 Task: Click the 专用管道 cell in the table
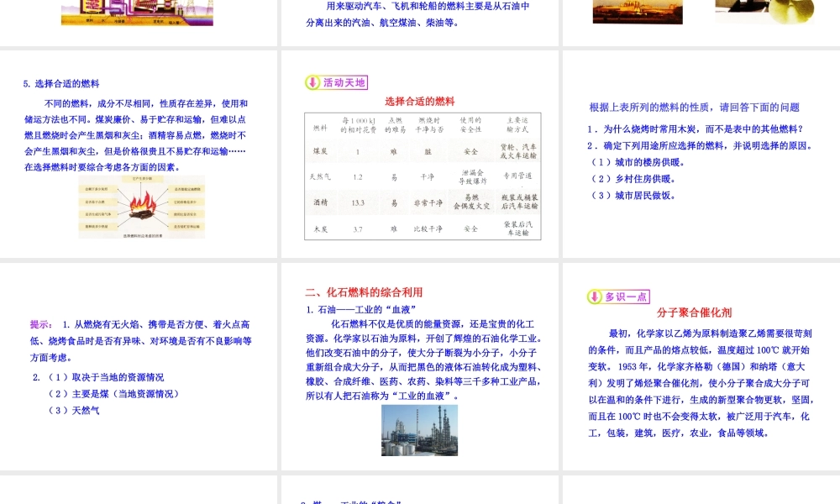pyautogui.click(x=517, y=176)
